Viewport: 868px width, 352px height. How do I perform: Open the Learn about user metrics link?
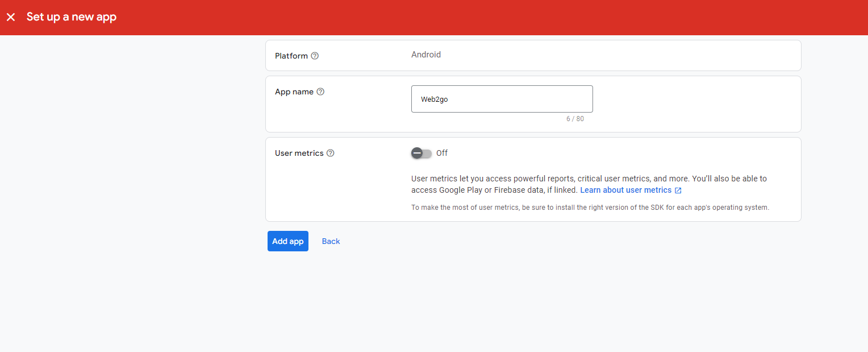pos(625,190)
